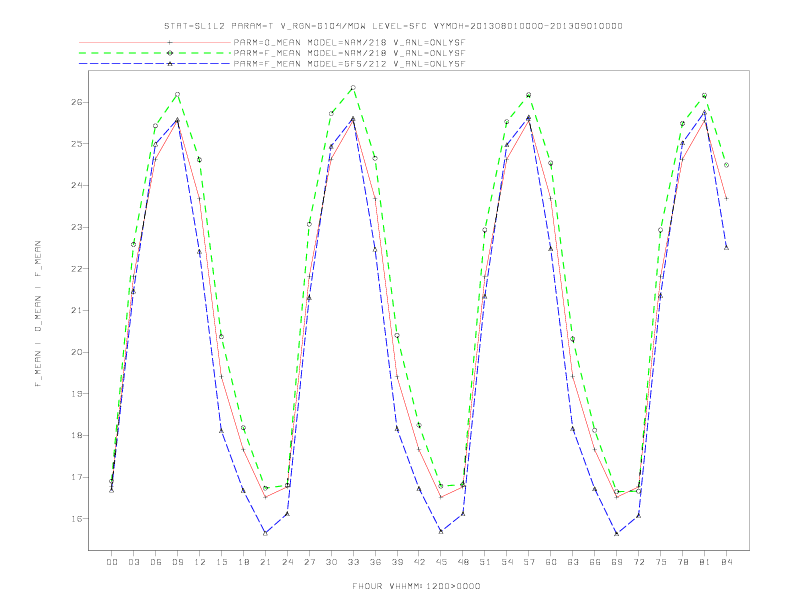The width and height of the screenshot is (792, 612).
Task: Click the blue dashed legend line sample
Action: tap(155, 64)
